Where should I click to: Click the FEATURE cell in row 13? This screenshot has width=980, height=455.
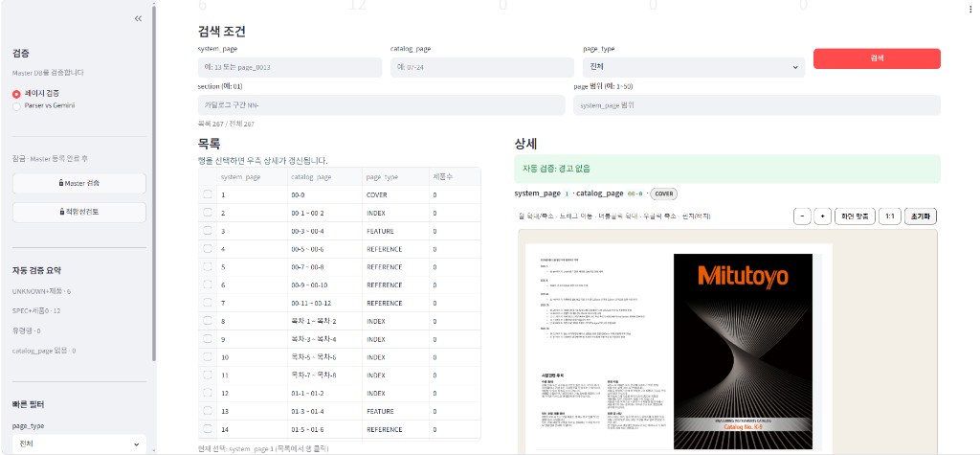pos(395,411)
